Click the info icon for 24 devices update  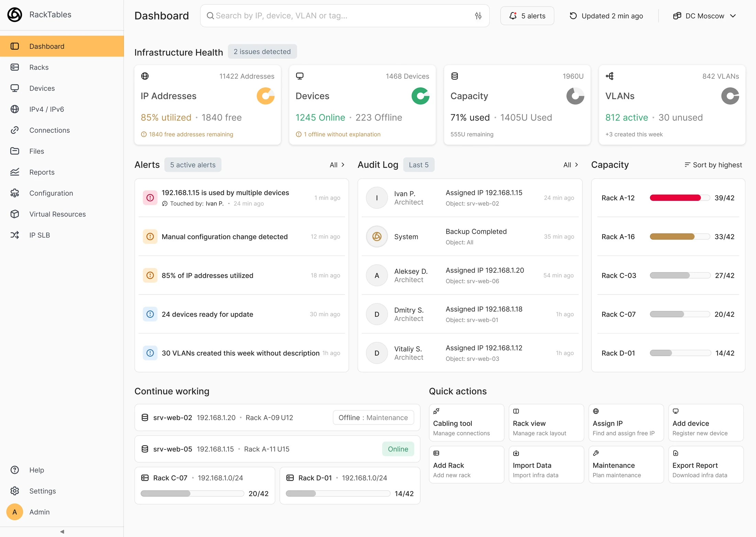pyautogui.click(x=150, y=314)
